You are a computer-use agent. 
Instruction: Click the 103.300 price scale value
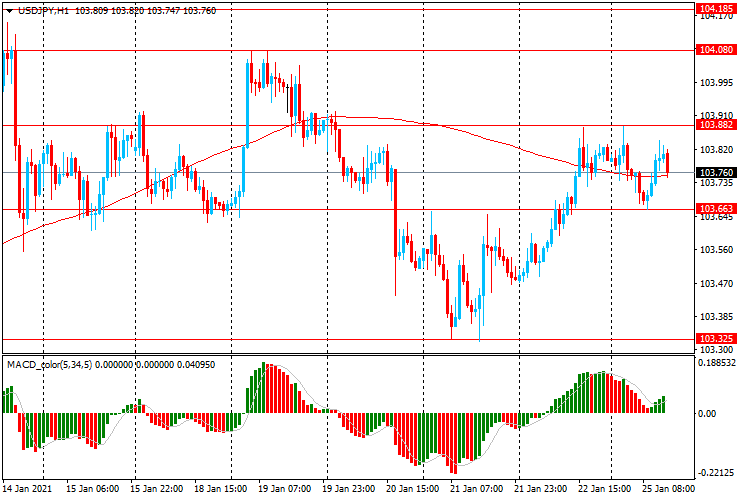(716, 350)
